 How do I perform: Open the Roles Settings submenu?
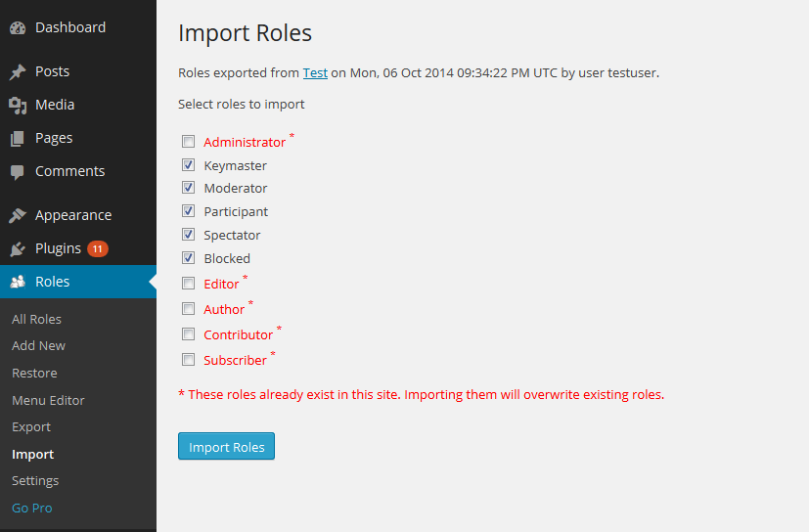coord(35,481)
